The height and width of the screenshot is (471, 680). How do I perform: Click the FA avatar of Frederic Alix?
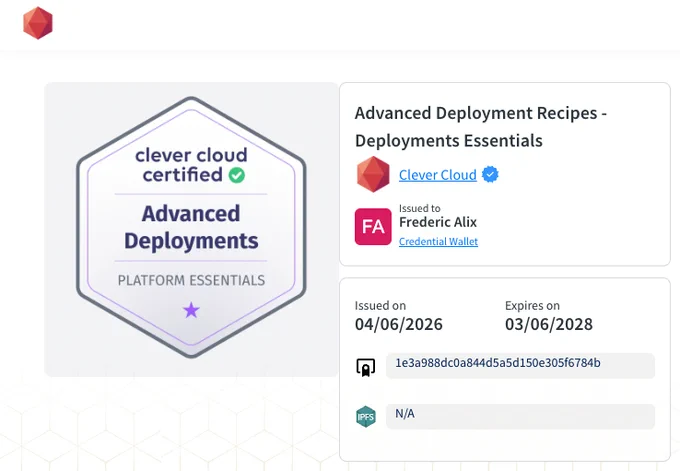tap(373, 226)
